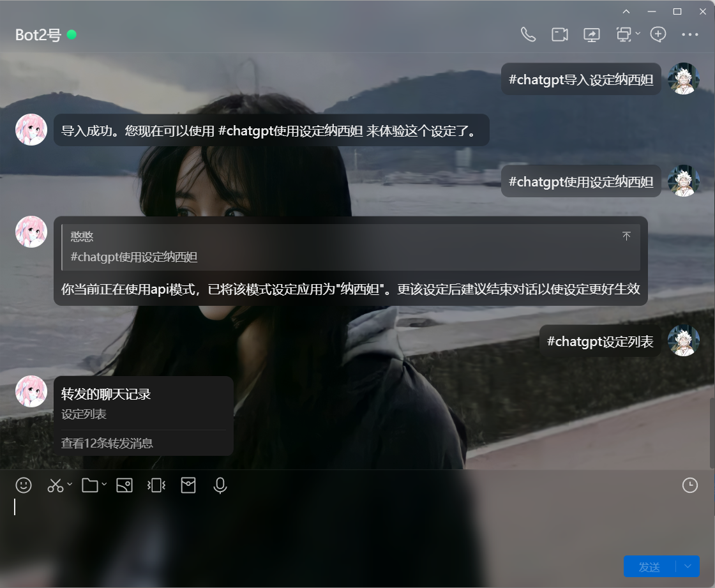Start a voice call with Bot2号

528,34
